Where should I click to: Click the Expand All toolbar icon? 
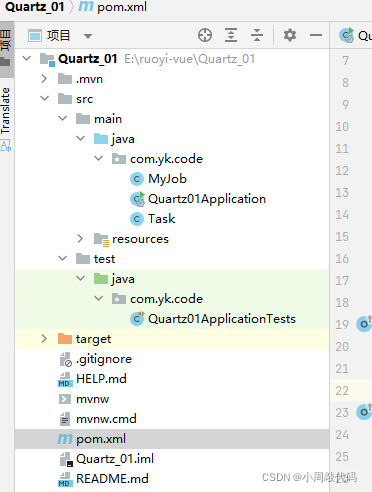coord(231,35)
